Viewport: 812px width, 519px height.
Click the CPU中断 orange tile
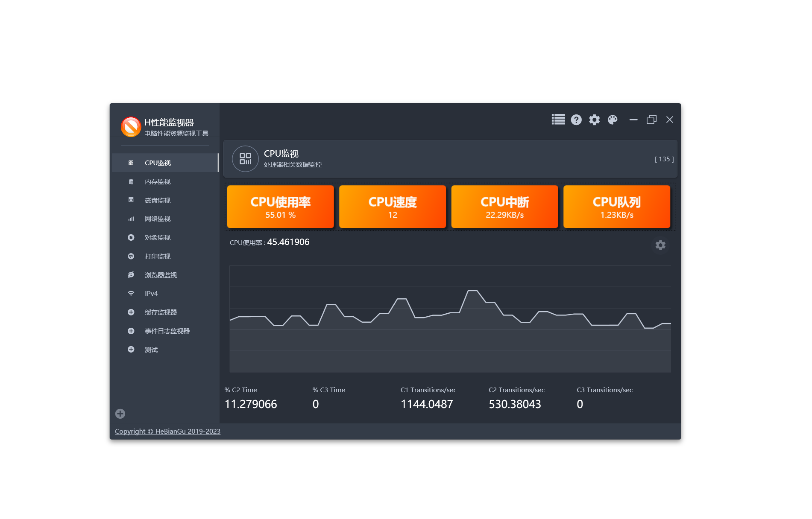coord(504,207)
